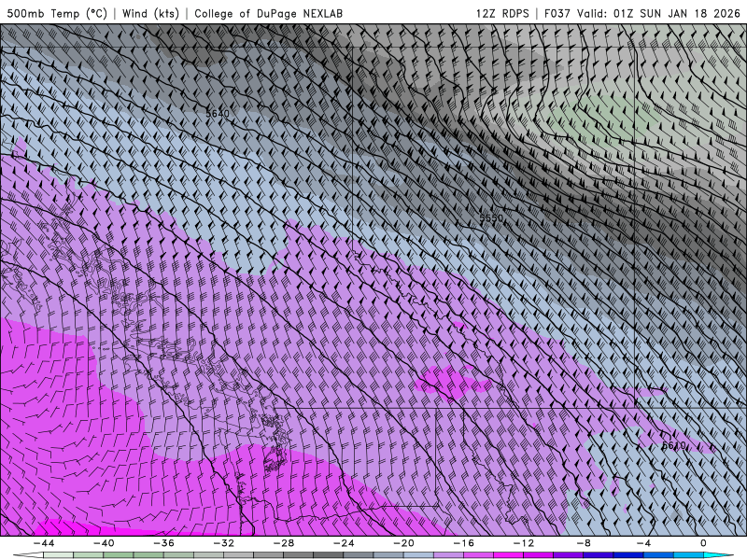The height and width of the screenshot is (560, 747).
Task: Click the -8 legend value
Action: (x=585, y=543)
